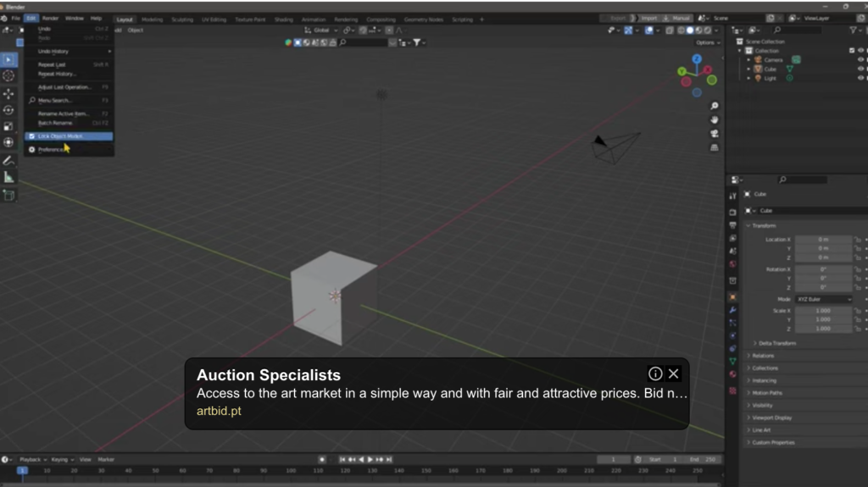
Task: Hide the Camera with its eye icon
Action: tap(861, 60)
